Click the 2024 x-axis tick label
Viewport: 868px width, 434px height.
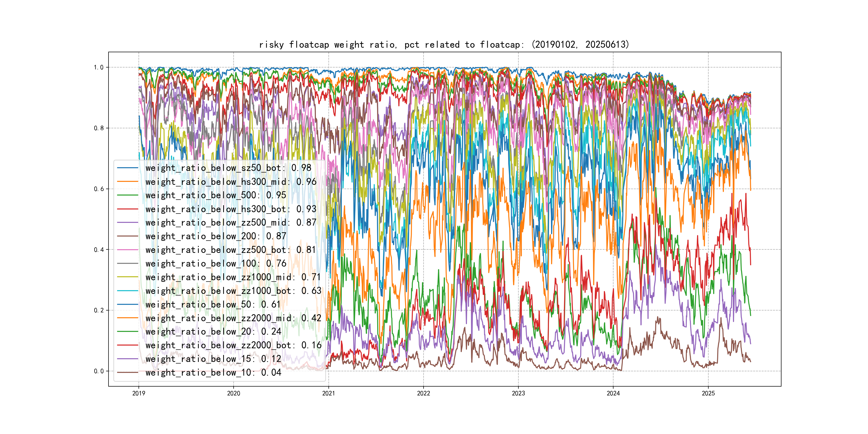pos(613,394)
